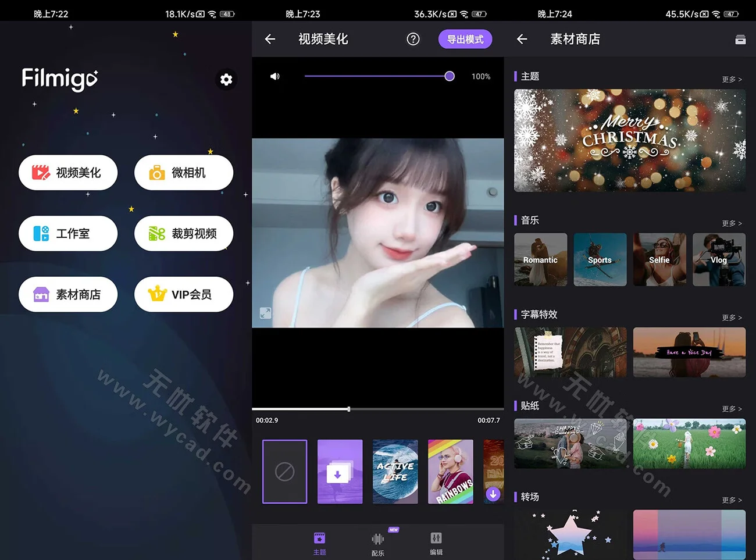Expand the video preview to fullscreen
Viewport: 756px width, 560px height.
click(266, 313)
